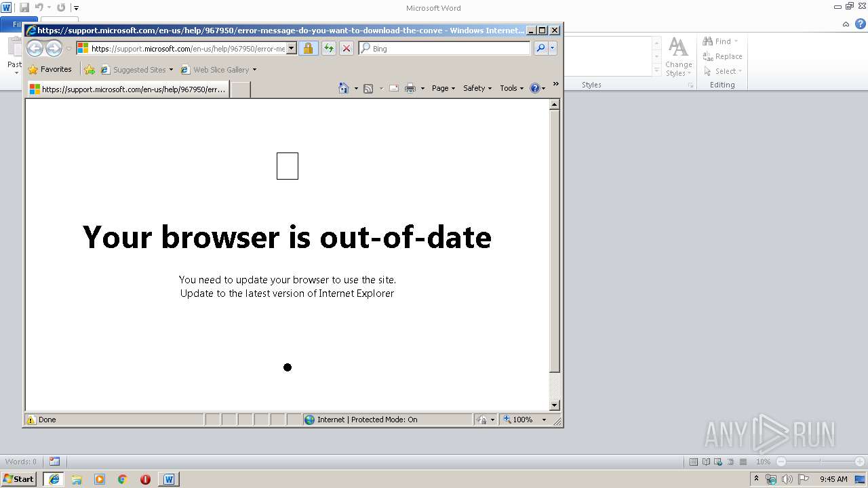
Task: Open recent pages dropdown beside Forward arrow
Action: coord(68,49)
